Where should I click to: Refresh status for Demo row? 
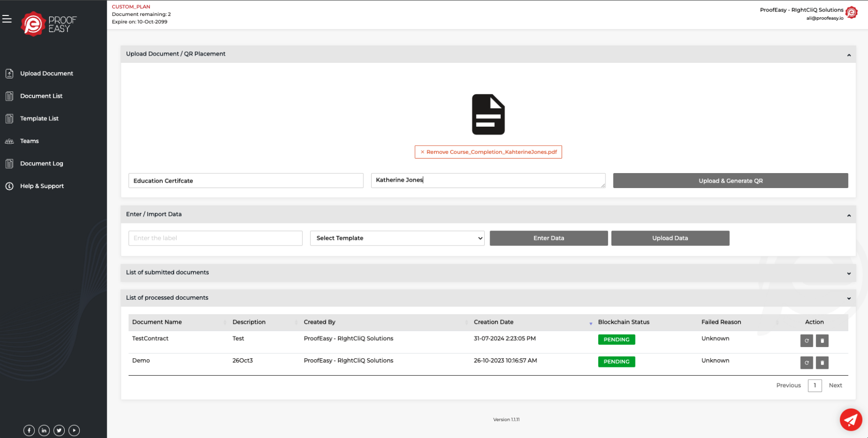pyautogui.click(x=807, y=363)
